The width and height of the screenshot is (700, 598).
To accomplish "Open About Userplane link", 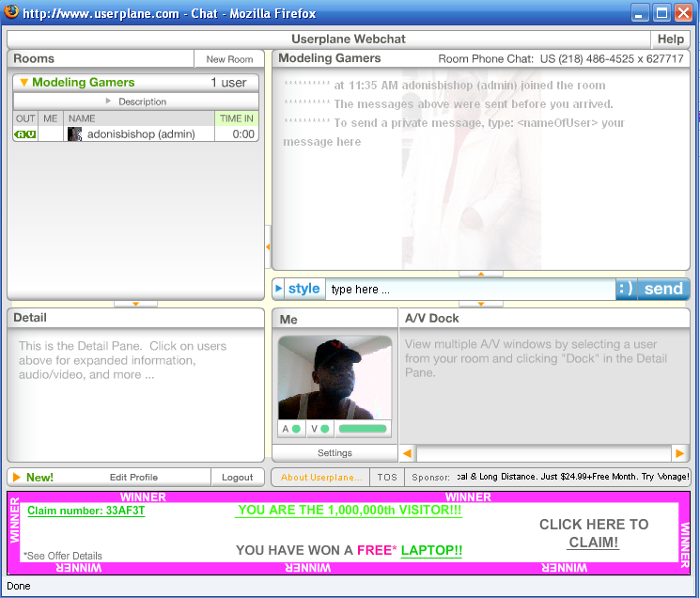I will [x=321, y=478].
